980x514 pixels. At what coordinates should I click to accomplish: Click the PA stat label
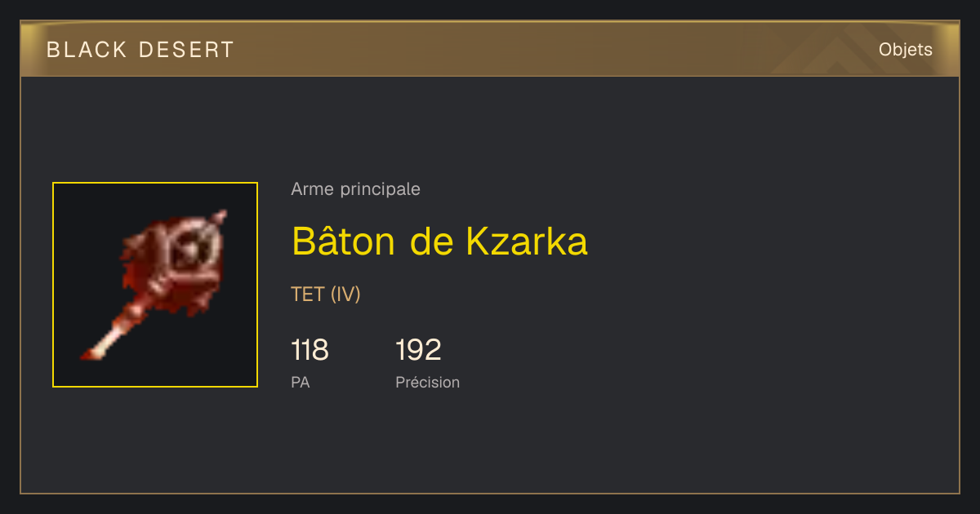coord(300,382)
